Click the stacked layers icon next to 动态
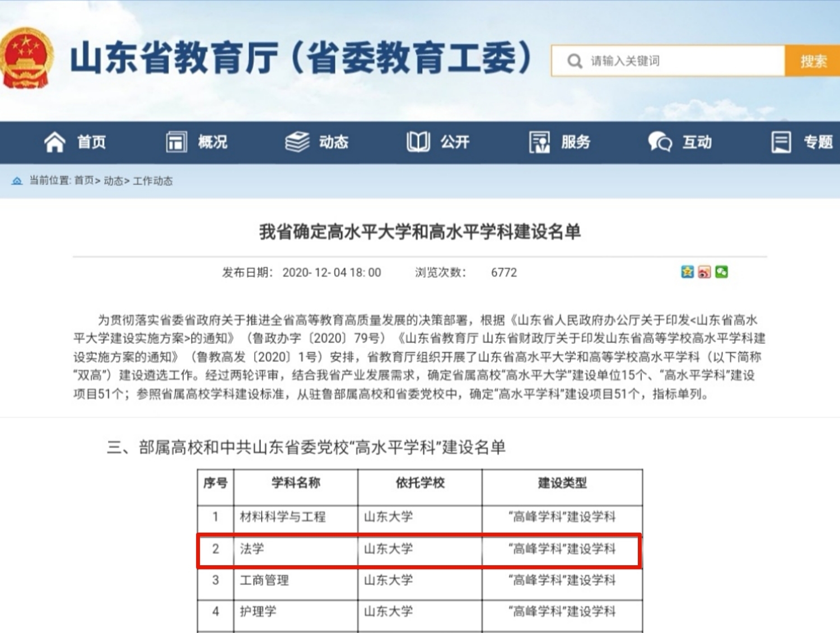Viewport: 840px width, 633px height. [297, 142]
